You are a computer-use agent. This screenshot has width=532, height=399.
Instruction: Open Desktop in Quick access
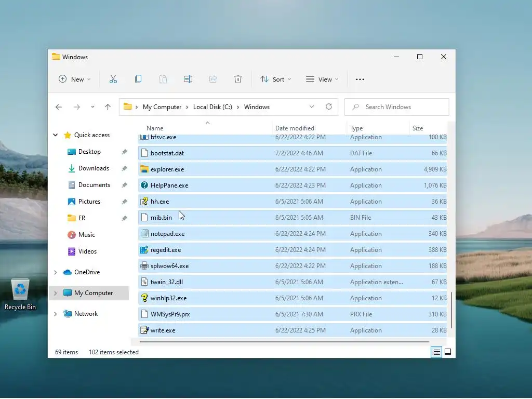click(x=89, y=152)
